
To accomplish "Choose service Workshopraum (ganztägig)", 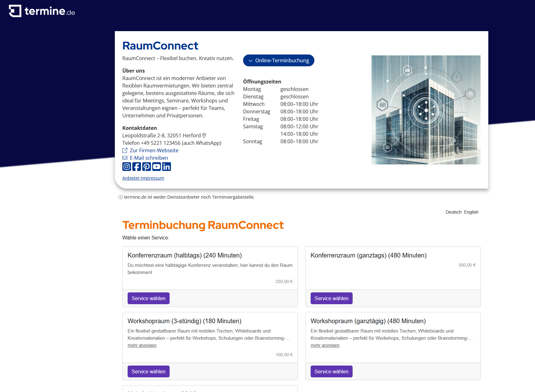I will (x=331, y=371).
